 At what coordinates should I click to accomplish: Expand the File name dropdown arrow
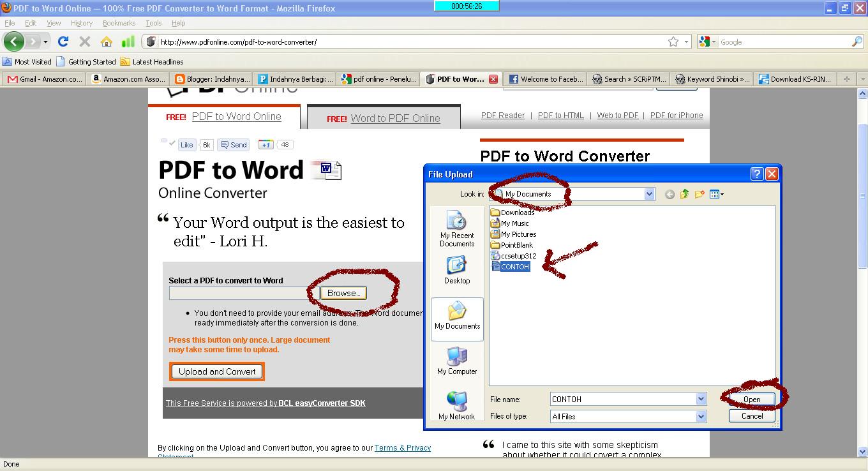[x=701, y=399]
